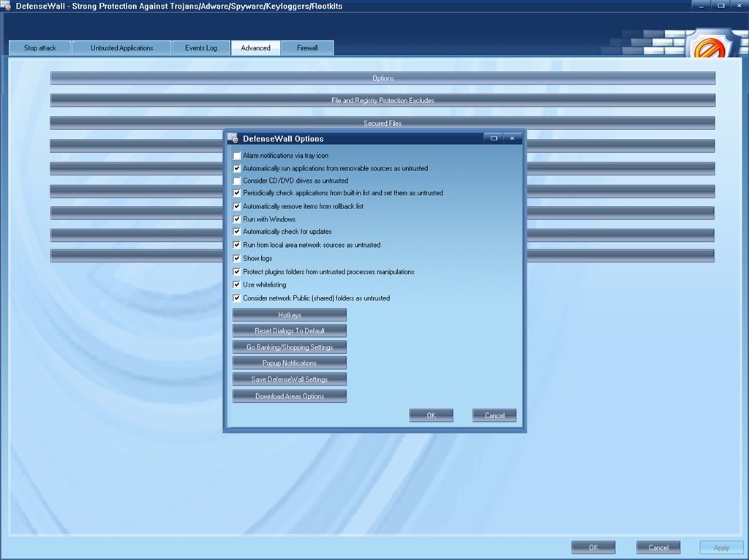Click the DefenseWall main window title icon
The height and width of the screenshot is (560, 749).
tap(6, 6)
